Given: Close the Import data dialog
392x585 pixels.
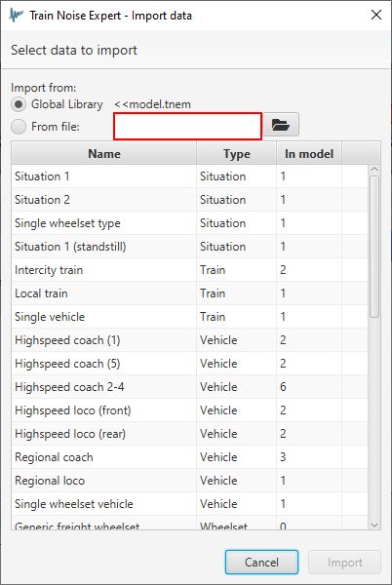Looking at the screenshot, I should [376, 15].
